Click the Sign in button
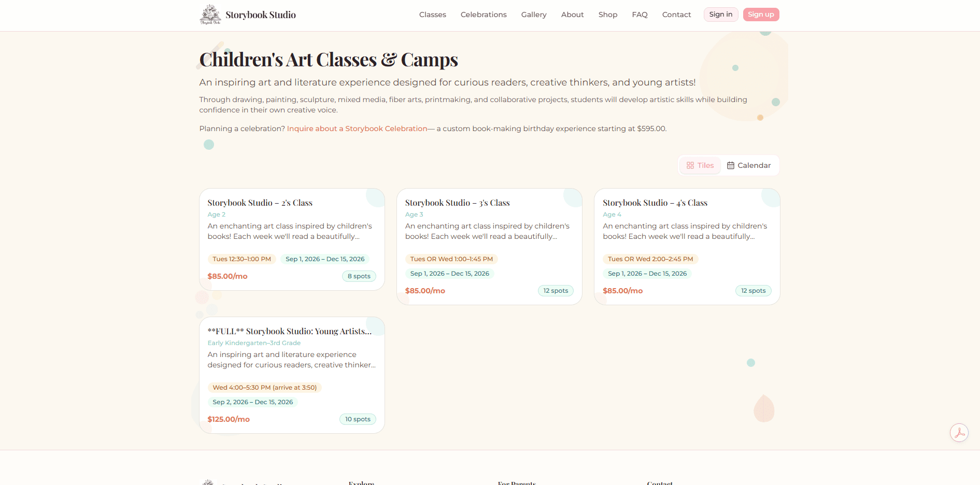Screen dimensions: 980x485 tap(721, 15)
